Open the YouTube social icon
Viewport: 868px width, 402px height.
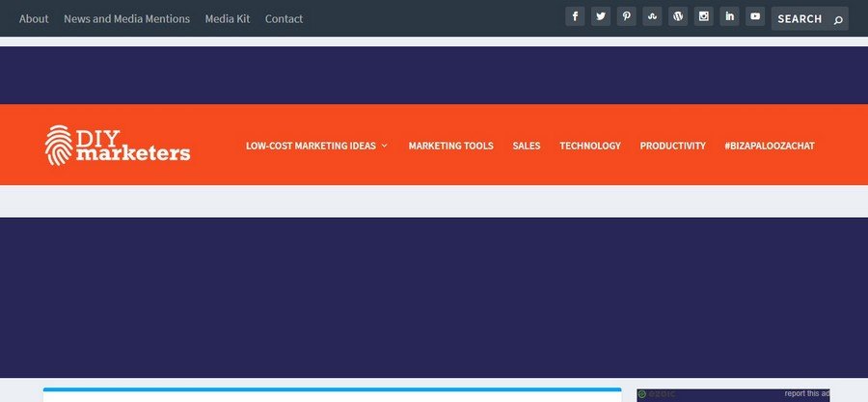(x=755, y=16)
